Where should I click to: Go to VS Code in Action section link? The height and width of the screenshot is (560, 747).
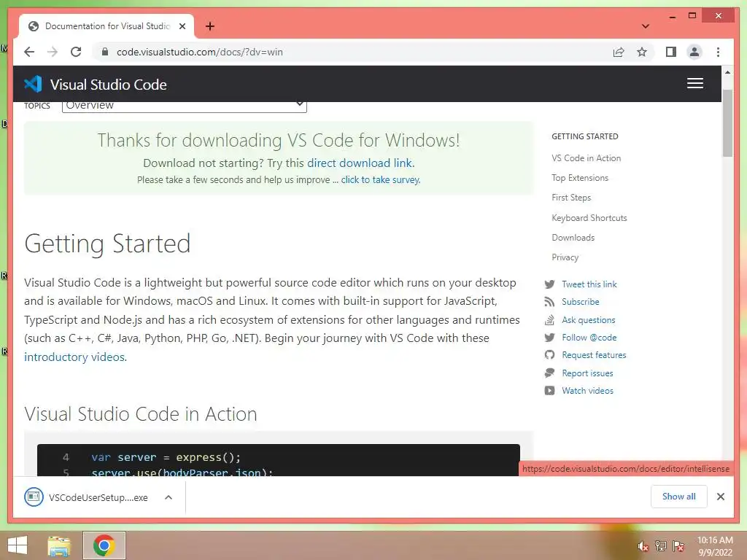pyautogui.click(x=586, y=158)
